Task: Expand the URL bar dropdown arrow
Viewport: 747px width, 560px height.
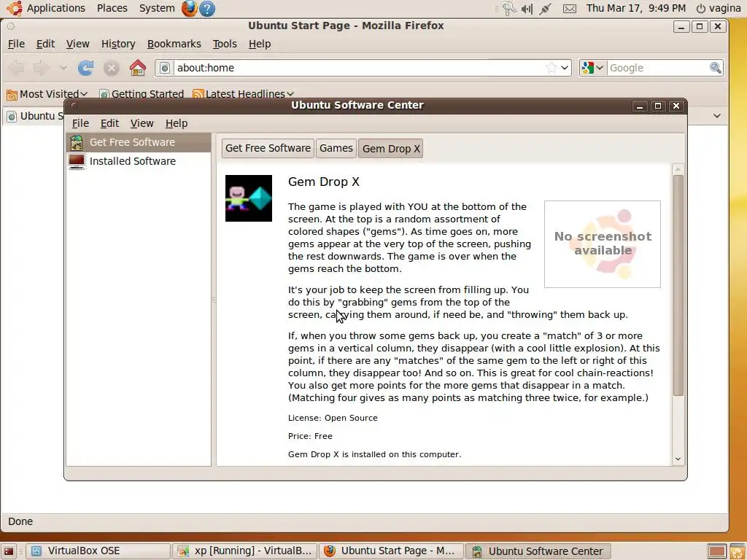Action: click(x=565, y=68)
